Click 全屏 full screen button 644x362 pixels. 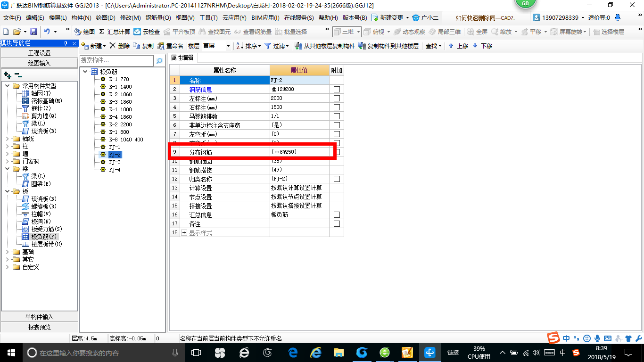(478, 32)
